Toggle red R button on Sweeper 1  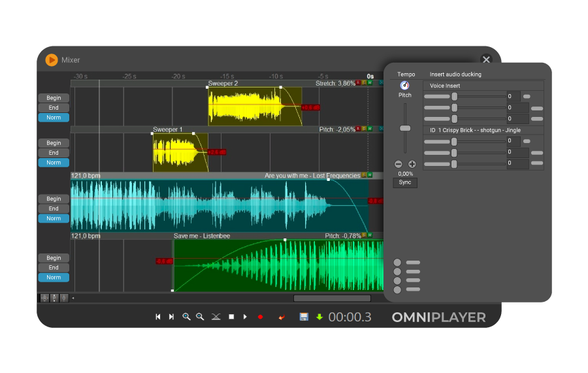pyautogui.click(x=358, y=129)
